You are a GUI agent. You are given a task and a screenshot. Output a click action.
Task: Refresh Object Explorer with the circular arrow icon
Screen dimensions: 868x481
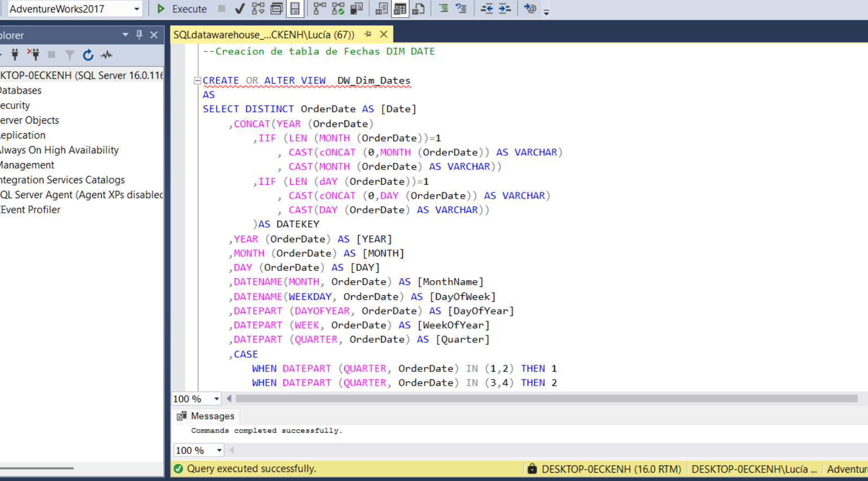coord(88,55)
